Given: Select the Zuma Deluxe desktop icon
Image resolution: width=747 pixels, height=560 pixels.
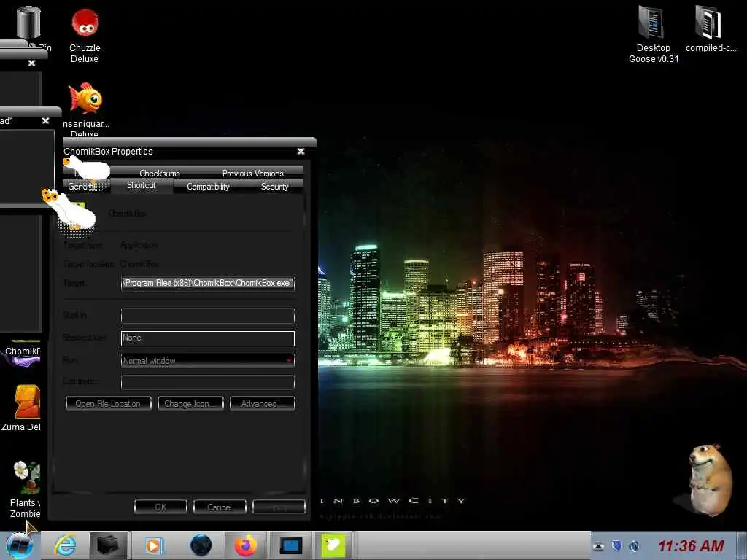Looking at the screenshot, I should [x=26, y=402].
